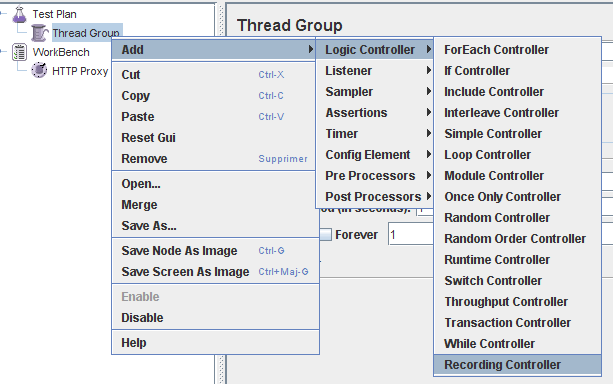The image size is (613, 384).
Task: Select Save Node As Image
Action: point(215,251)
